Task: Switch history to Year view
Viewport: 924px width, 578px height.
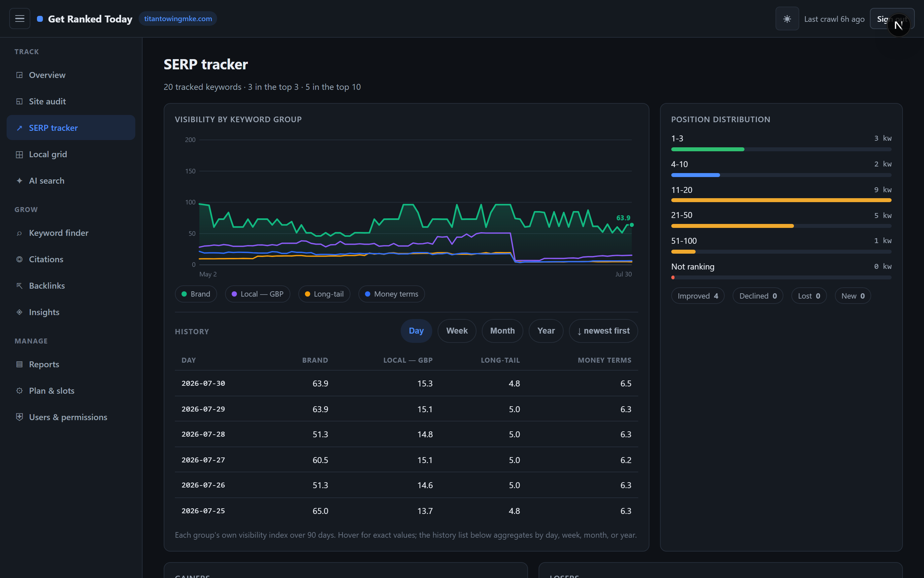Action: click(x=546, y=331)
